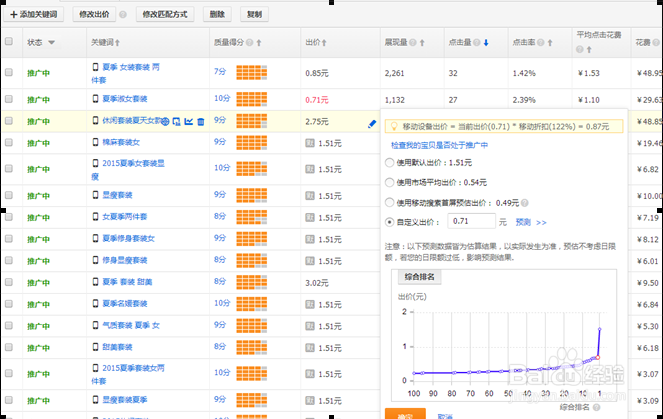Screen dimensions: 663x419
Task: Select 使用默认出价 1.51元 radio option
Action: [389, 162]
